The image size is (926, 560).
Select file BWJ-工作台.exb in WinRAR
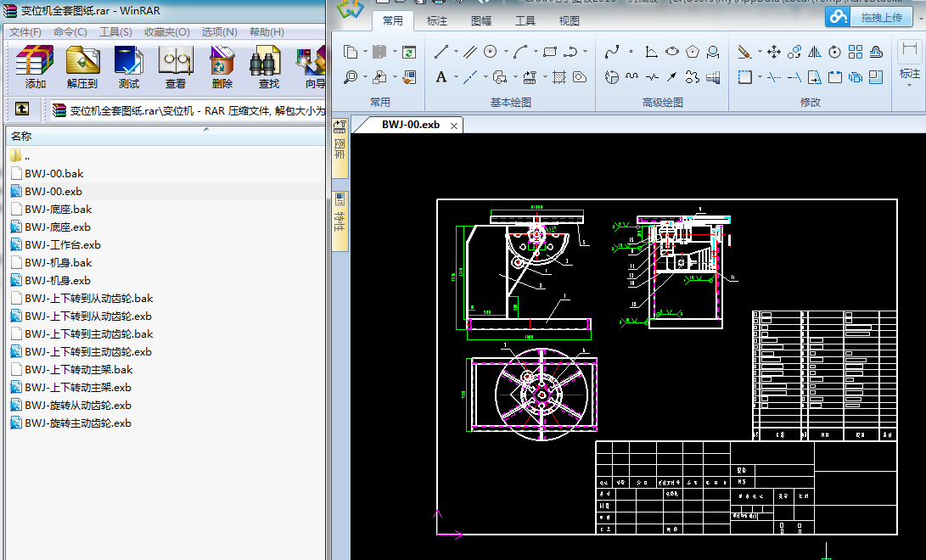(55, 245)
